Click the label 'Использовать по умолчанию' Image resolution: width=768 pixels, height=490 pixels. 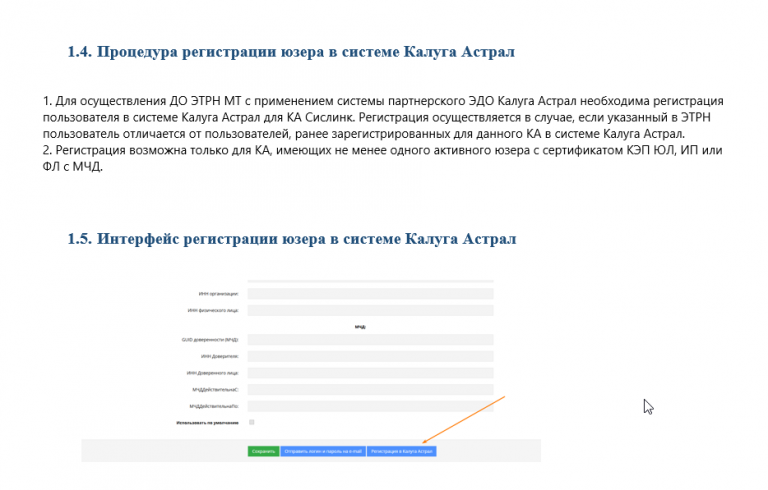click(207, 422)
